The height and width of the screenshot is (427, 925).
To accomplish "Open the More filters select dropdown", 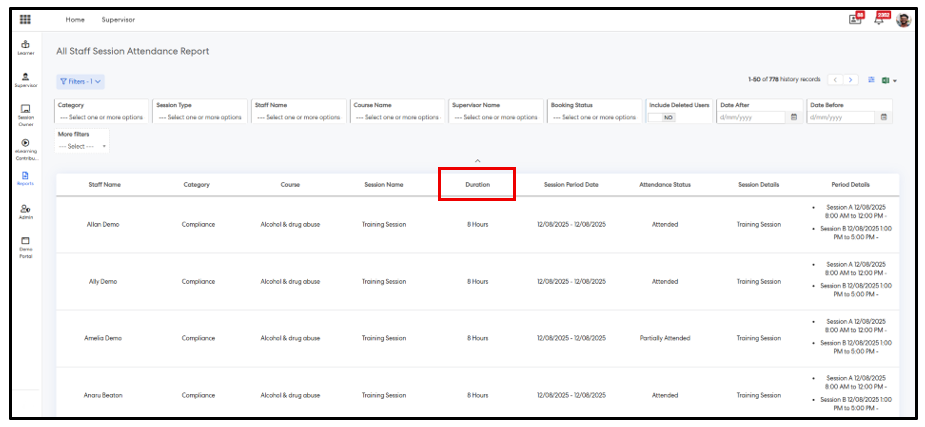I will (x=82, y=146).
